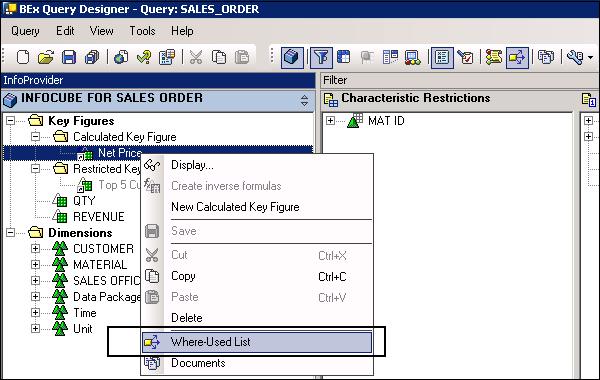Toggle the Properties pane toolbar button
The image size is (600, 380).
[x=442, y=58]
